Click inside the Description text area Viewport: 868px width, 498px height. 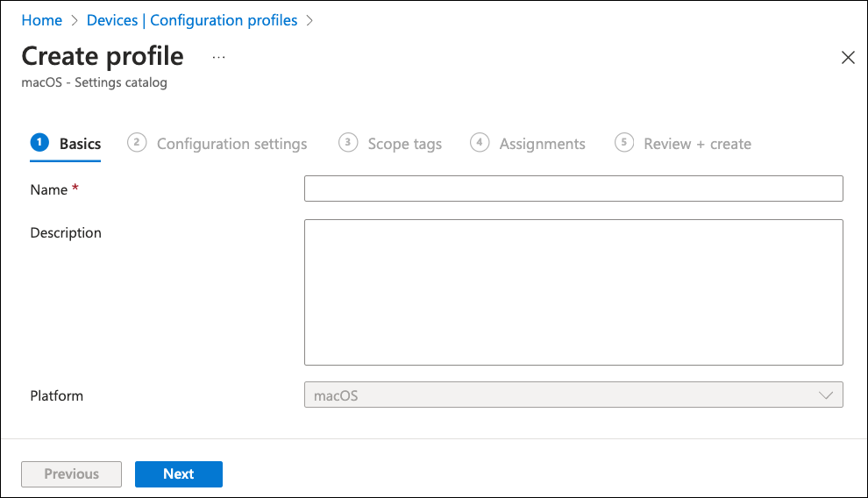[573, 292]
